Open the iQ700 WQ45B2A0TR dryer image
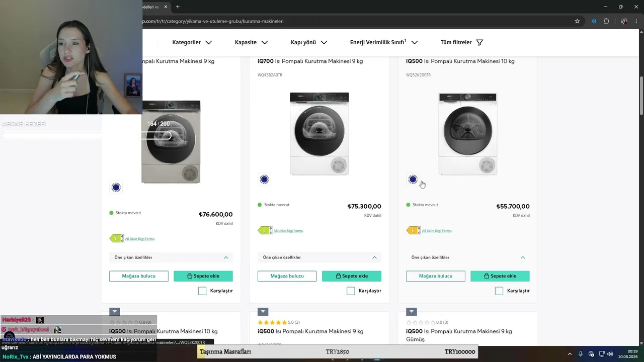This screenshot has height=362, width=644. tap(319, 134)
